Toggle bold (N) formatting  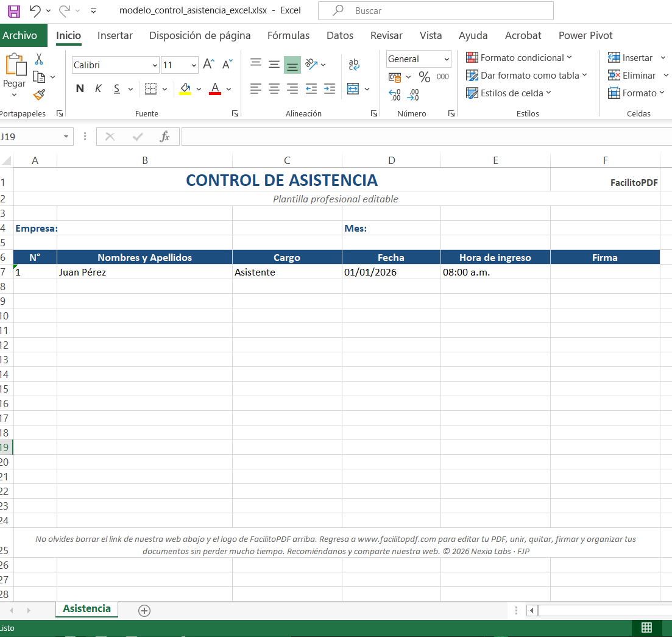point(80,89)
